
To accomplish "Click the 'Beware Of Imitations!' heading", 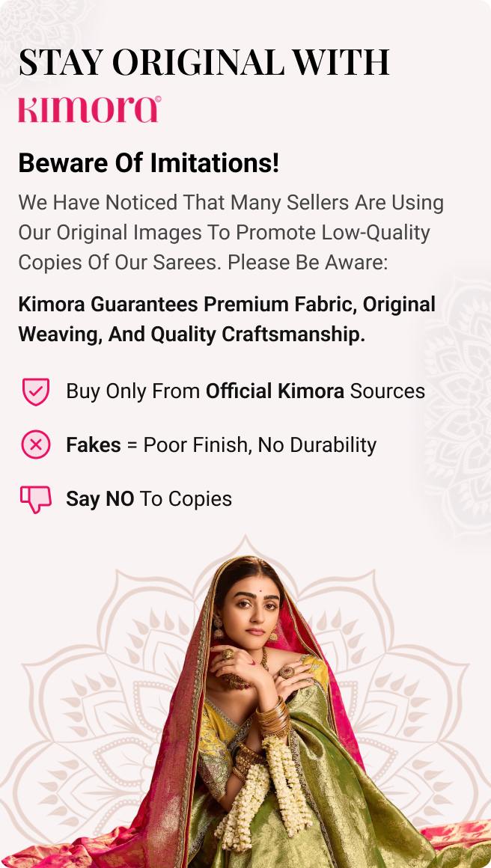I will point(148,163).
